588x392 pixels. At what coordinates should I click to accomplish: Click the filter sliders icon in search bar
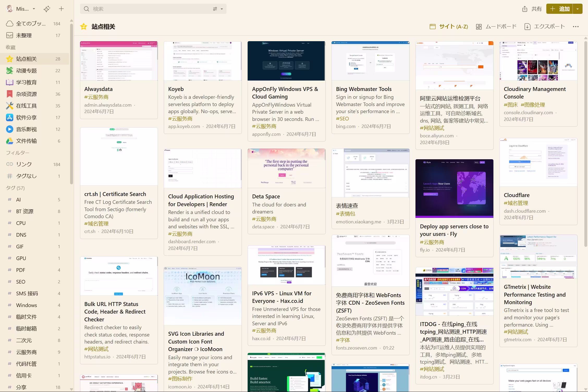215,9
